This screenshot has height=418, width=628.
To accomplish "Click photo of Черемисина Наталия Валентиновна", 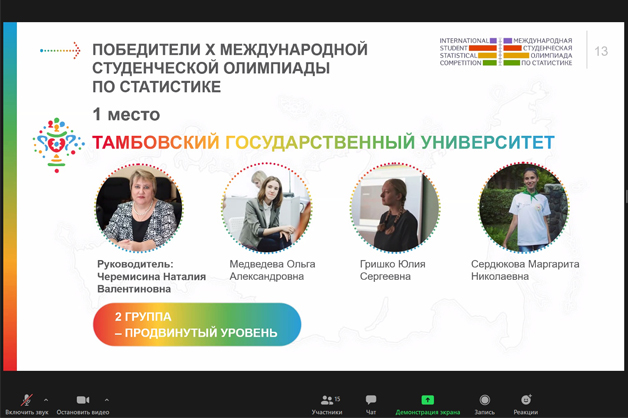I will pos(139,208).
